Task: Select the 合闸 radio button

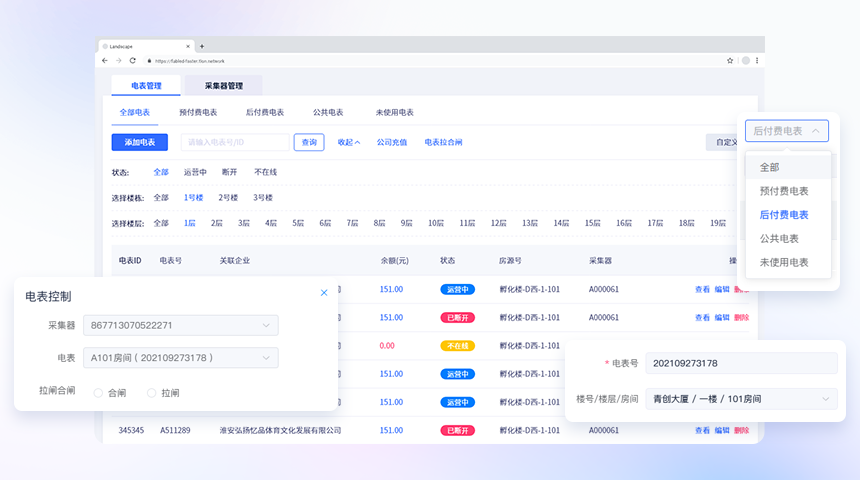Action: [x=98, y=393]
